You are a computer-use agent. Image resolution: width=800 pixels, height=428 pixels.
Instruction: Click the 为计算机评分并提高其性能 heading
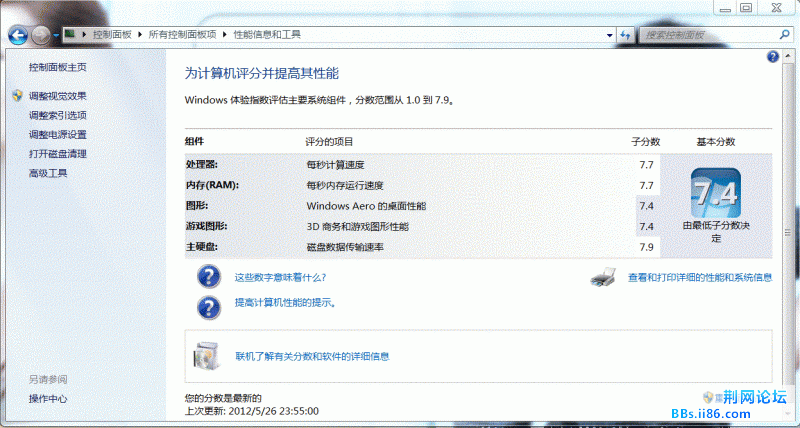coord(262,73)
